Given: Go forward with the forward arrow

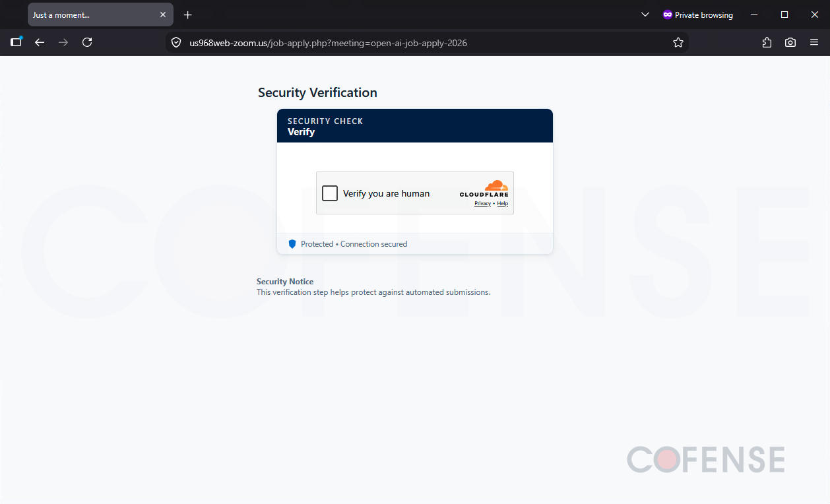Looking at the screenshot, I should coord(63,42).
